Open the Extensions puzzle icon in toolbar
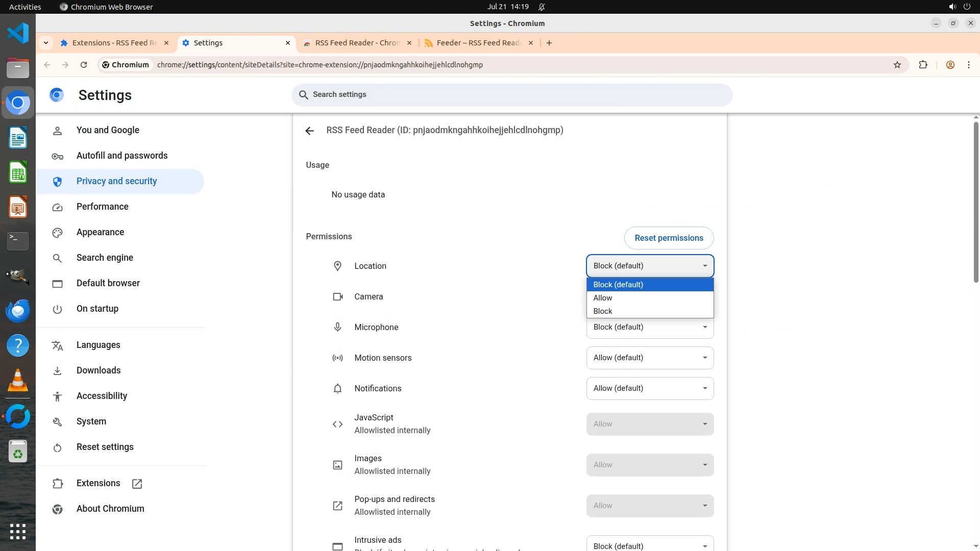The image size is (980, 551). (x=923, y=65)
